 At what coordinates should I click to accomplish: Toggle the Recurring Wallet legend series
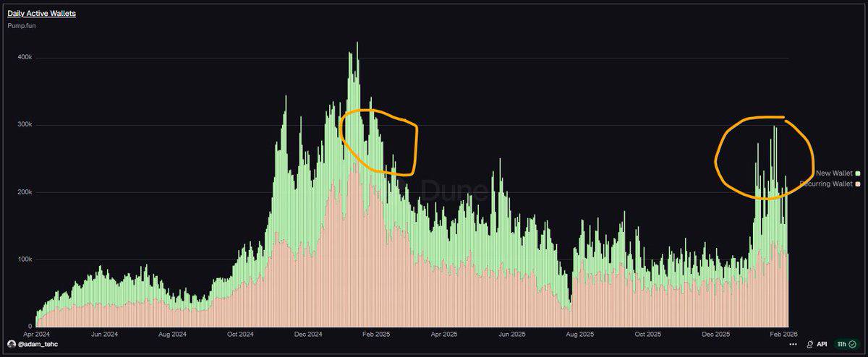827,184
